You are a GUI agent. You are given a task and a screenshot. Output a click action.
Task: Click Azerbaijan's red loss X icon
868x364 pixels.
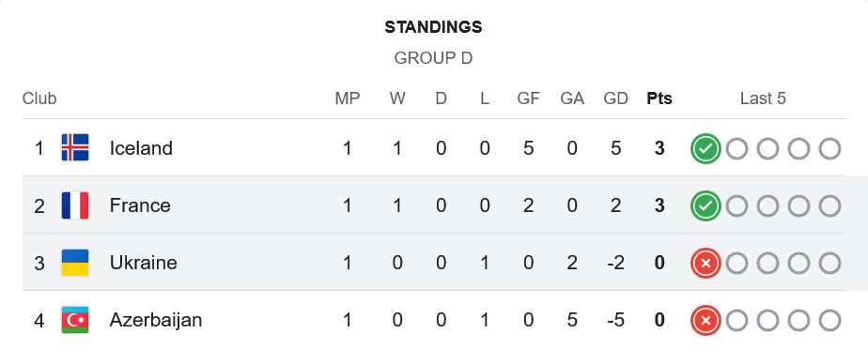point(705,320)
